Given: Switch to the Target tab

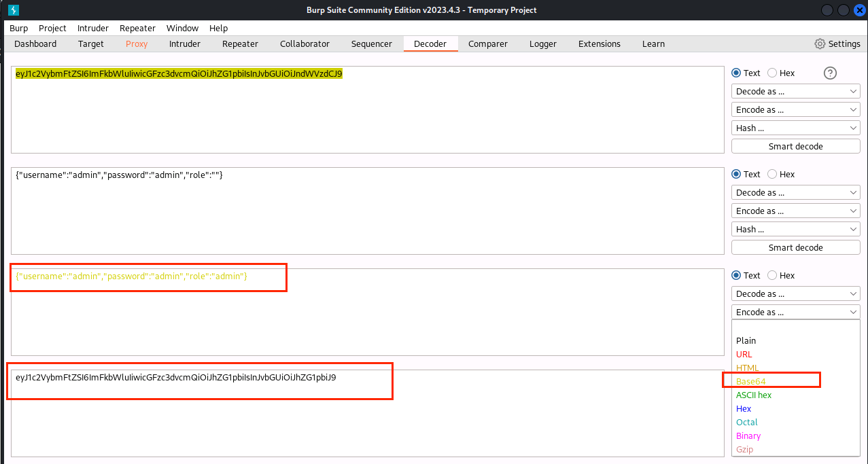Looking at the screenshot, I should [x=91, y=43].
